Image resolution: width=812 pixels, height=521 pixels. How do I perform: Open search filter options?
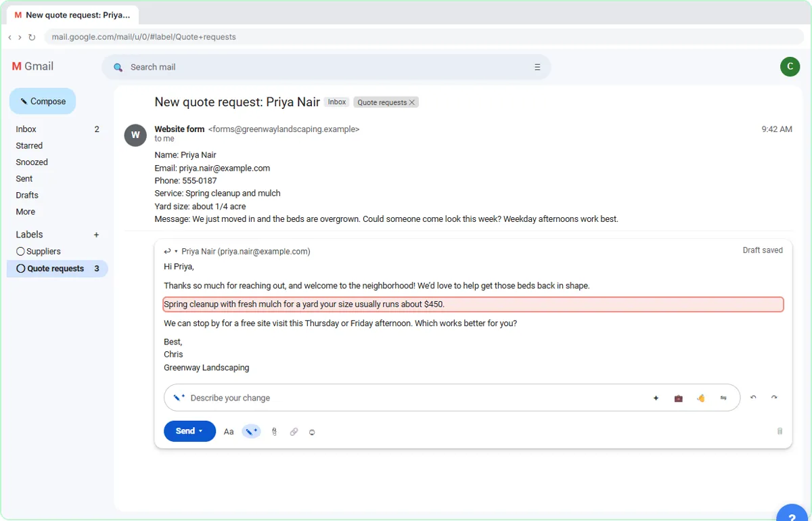coord(537,67)
